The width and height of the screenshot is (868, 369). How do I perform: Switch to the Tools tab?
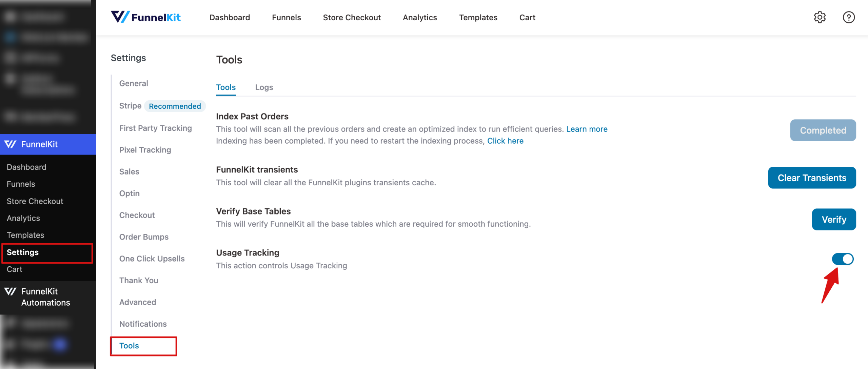click(225, 87)
